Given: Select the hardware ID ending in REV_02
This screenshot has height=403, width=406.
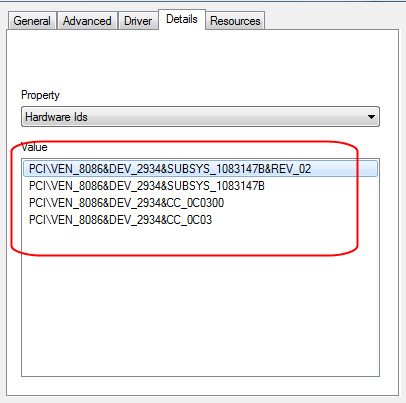Looking at the screenshot, I should click(x=200, y=169).
